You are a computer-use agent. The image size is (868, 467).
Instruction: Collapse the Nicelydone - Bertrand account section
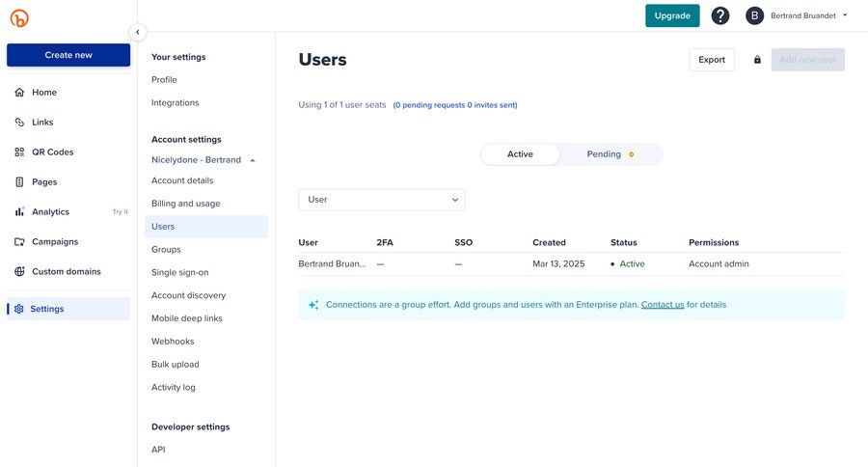(x=253, y=160)
